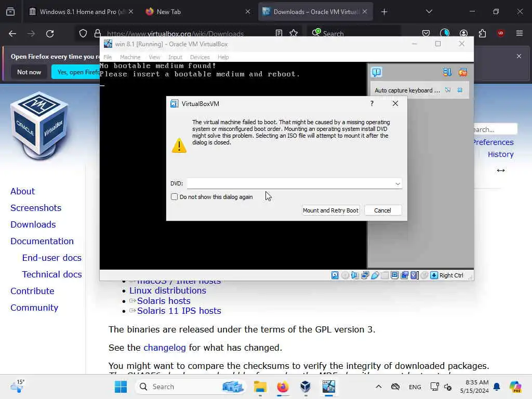
Task: Click Cancel in the VirtualBoxVM dialog
Action: click(x=383, y=210)
